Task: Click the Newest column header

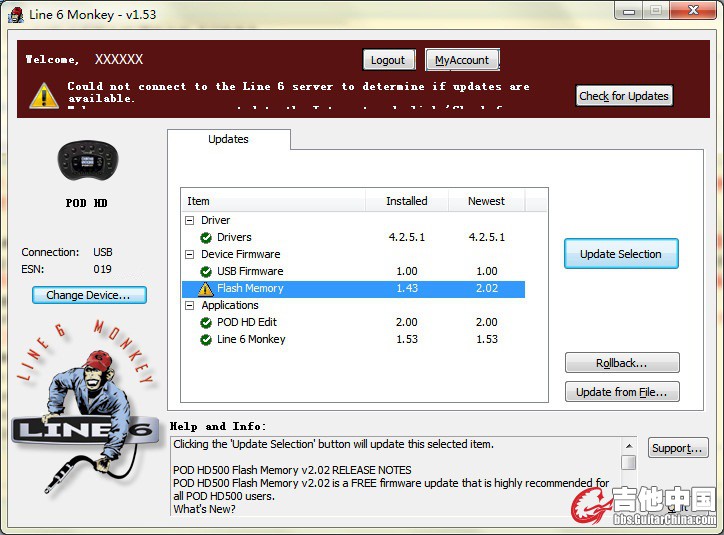Action: (x=486, y=201)
